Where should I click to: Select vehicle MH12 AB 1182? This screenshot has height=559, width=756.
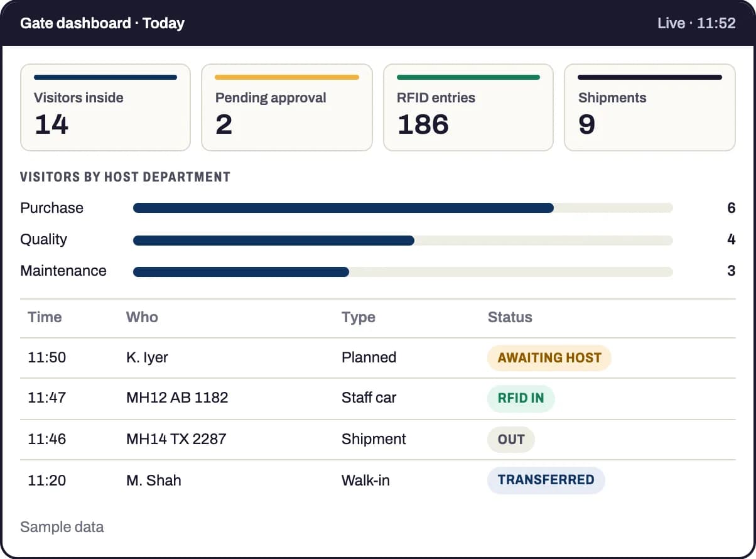coord(177,398)
